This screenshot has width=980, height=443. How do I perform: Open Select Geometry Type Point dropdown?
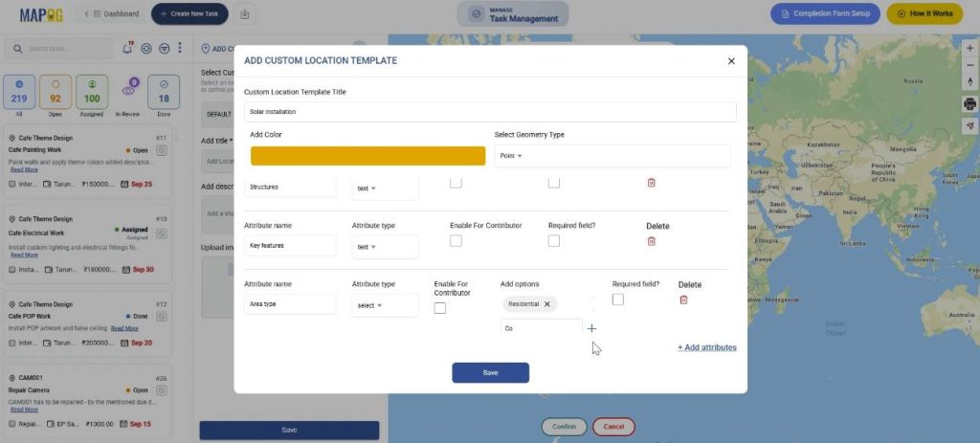pyautogui.click(x=612, y=156)
